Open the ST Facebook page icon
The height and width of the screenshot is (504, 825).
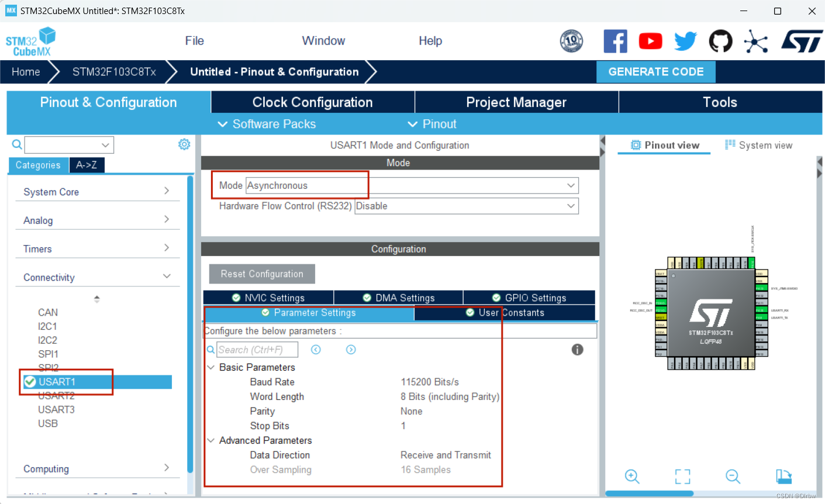coord(615,41)
